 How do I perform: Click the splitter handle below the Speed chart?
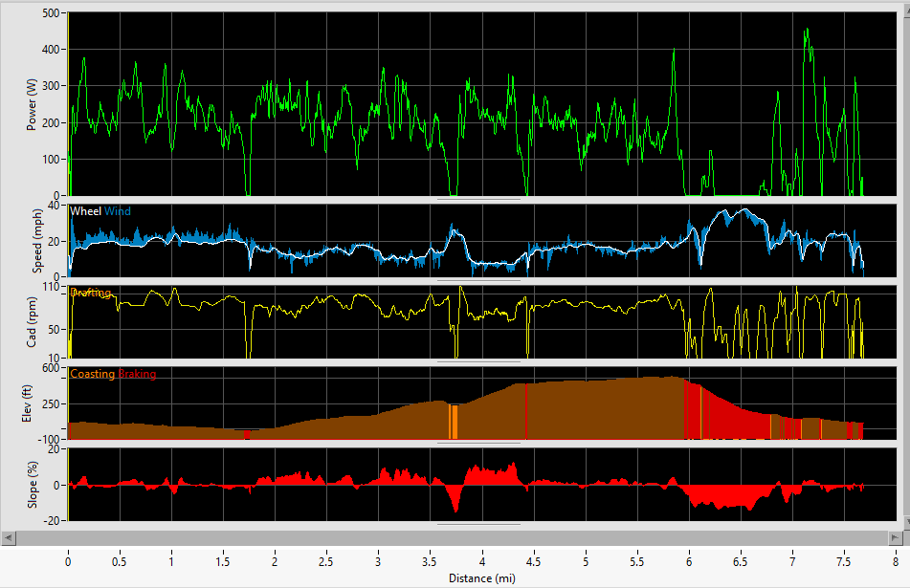click(x=478, y=280)
